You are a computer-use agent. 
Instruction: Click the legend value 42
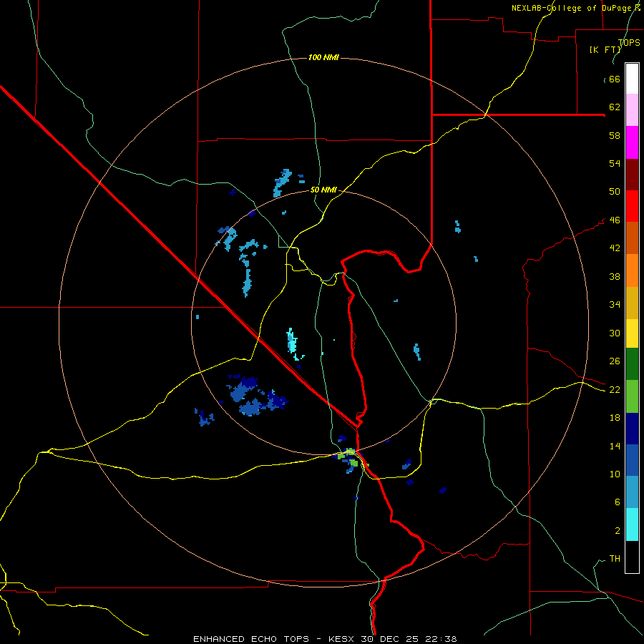(x=615, y=248)
